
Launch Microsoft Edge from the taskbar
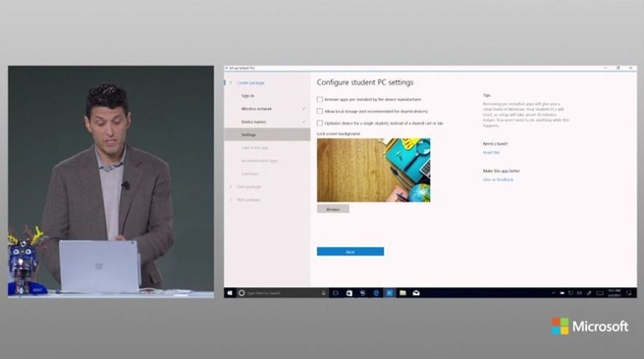coord(376,293)
